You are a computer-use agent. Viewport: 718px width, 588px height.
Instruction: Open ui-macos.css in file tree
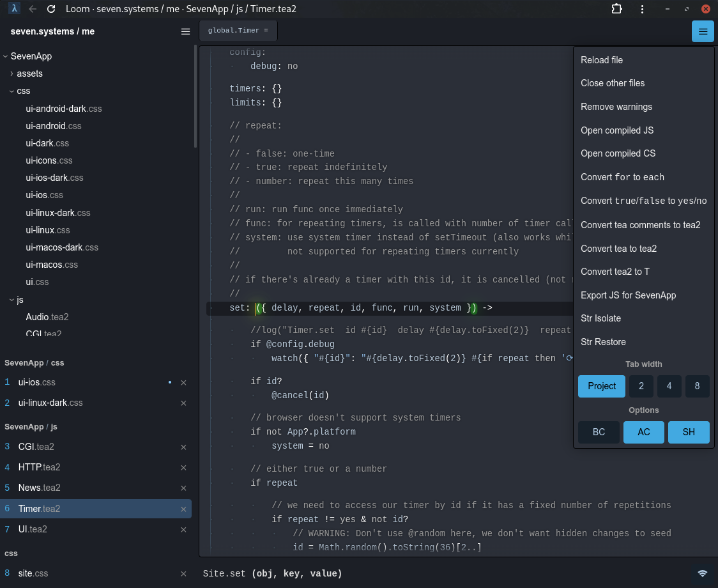52,265
